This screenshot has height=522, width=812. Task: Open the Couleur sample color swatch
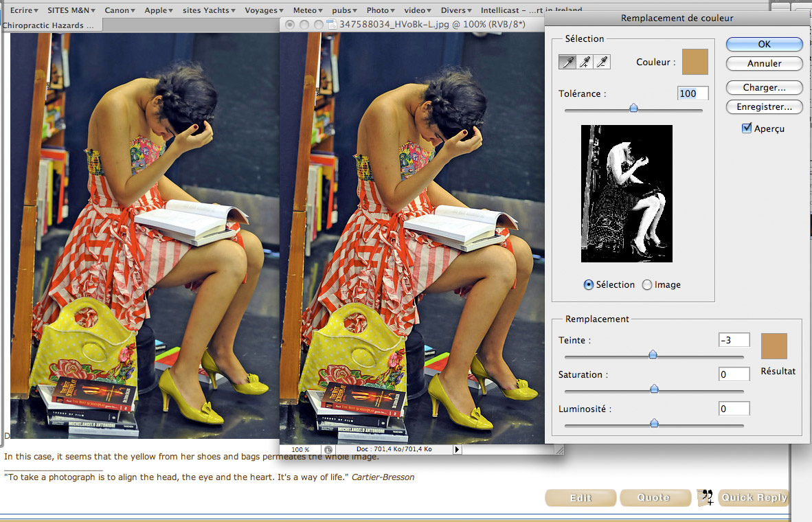click(695, 62)
